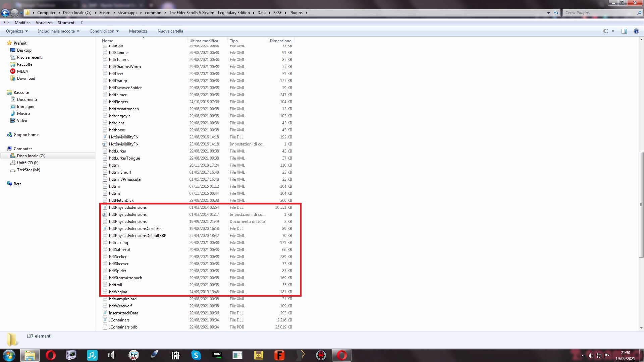This screenshot has height=362, width=644.
Task: Open the ? help menu
Action: pos(82,23)
